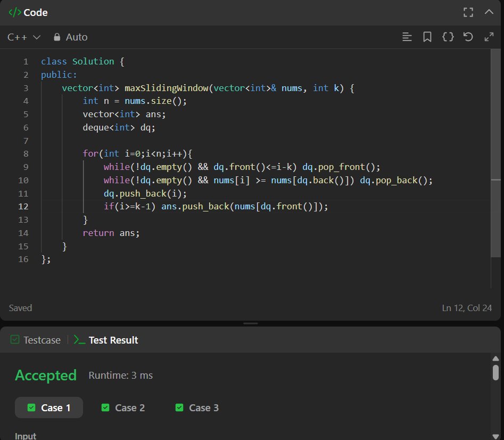Expand editor using diagonal arrows icon
Screen dimensions: 504x440
pos(489,37)
